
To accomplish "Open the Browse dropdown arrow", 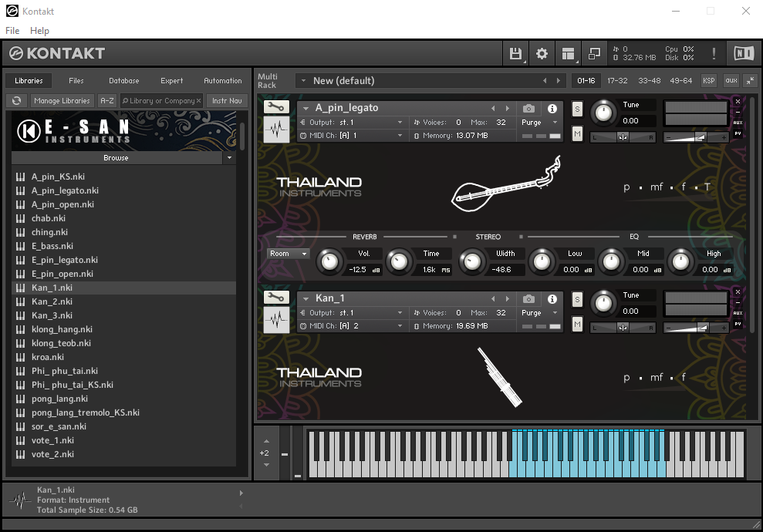I will pos(229,157).
